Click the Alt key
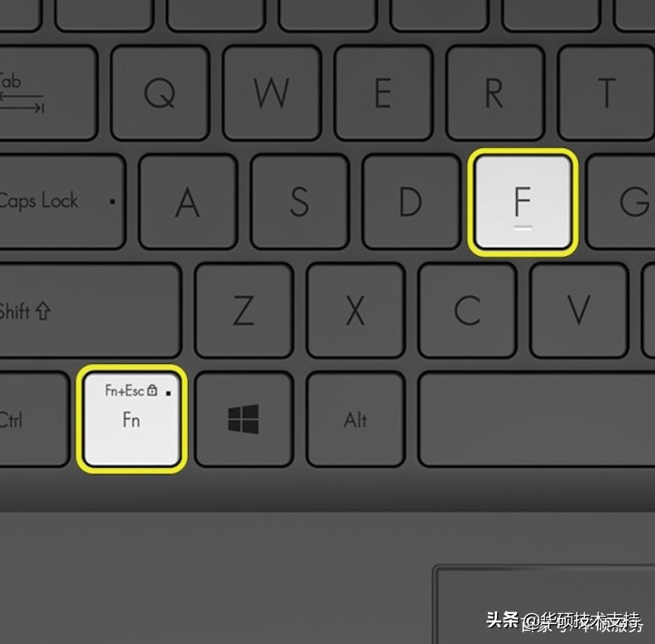The width and height of the screenshot is (655, 644). pos(356,419)
